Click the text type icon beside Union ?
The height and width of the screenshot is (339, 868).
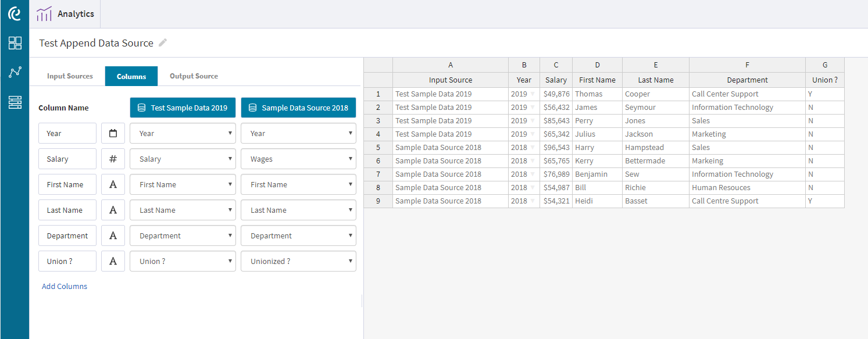click(x=113, y=261)
